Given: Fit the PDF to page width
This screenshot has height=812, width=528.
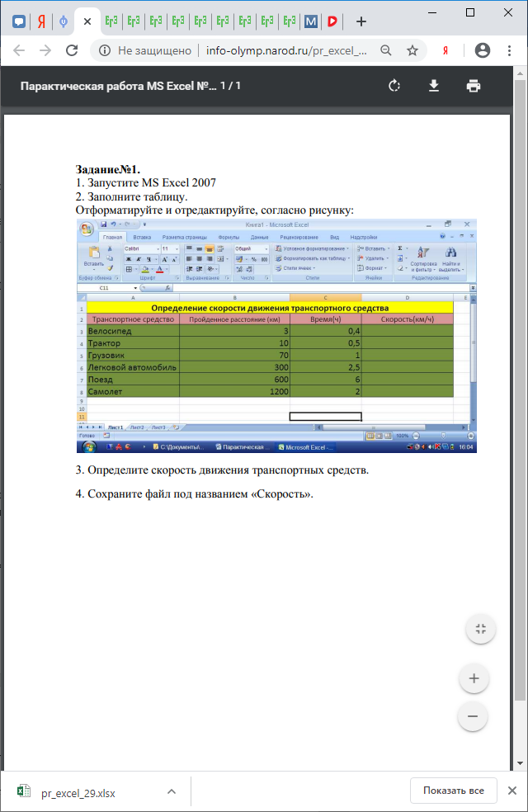Looking at the screenshot, I should click(481, 629).
